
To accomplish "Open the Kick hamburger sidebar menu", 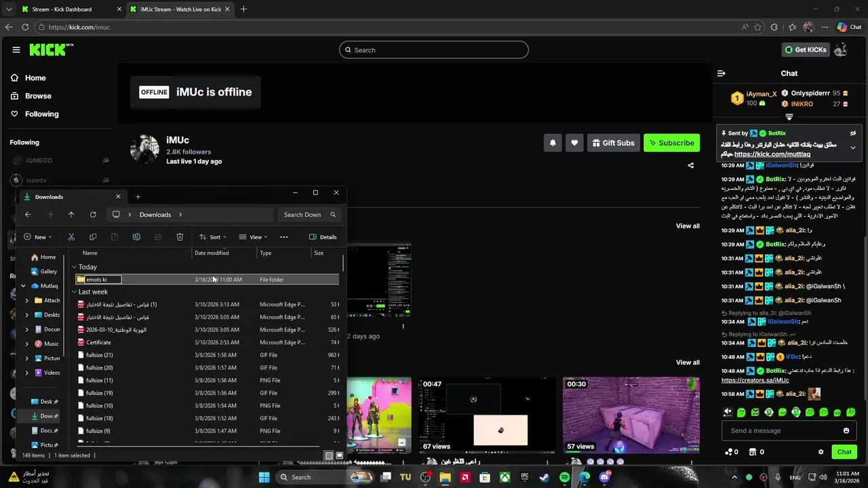I will click(x=16, y=49).
